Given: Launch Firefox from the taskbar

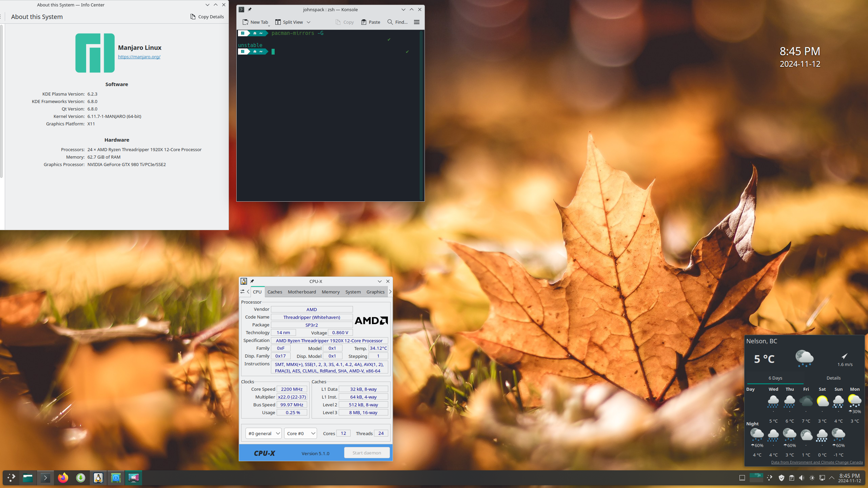Looking at the screenshot, I should [63, 478].
